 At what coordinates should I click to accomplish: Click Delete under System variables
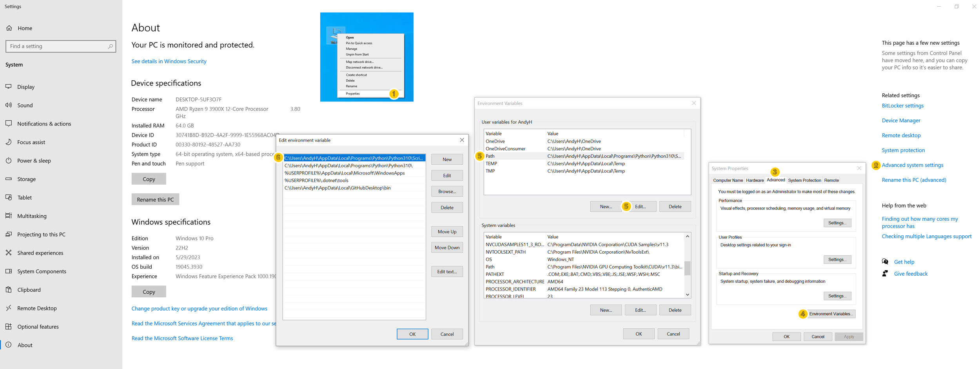[675, 310]
